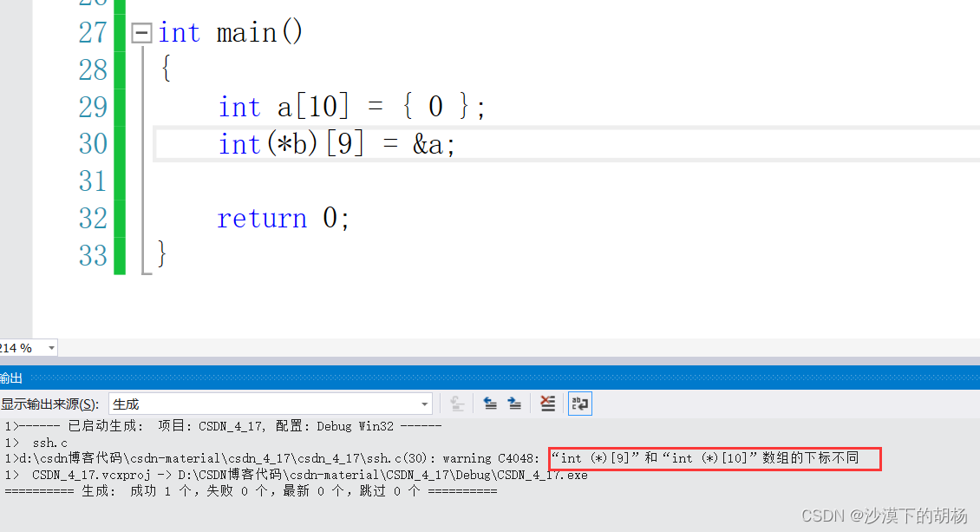
Task: Click the '生成: 成功 1 个' summary line
Action: (251, 490)
